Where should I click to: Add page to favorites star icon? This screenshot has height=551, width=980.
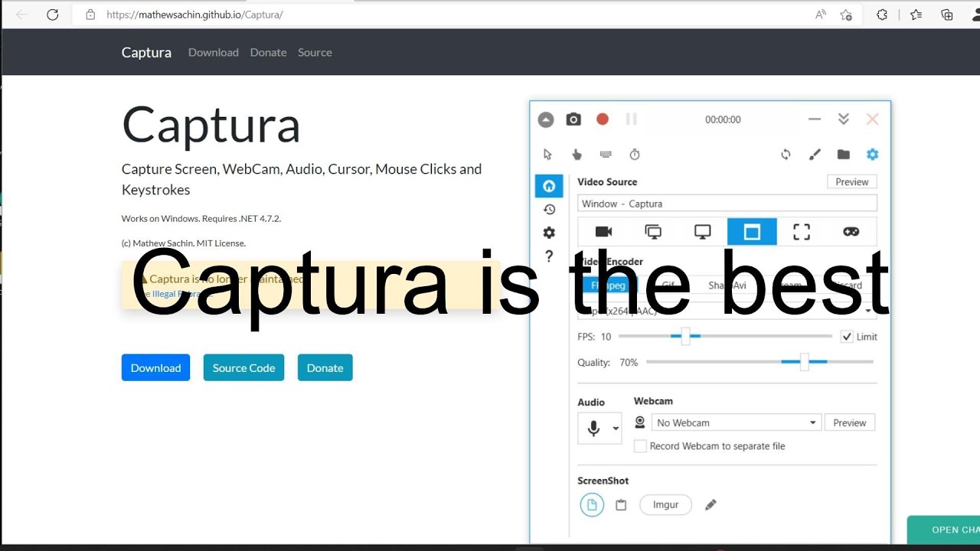point(846,15)
